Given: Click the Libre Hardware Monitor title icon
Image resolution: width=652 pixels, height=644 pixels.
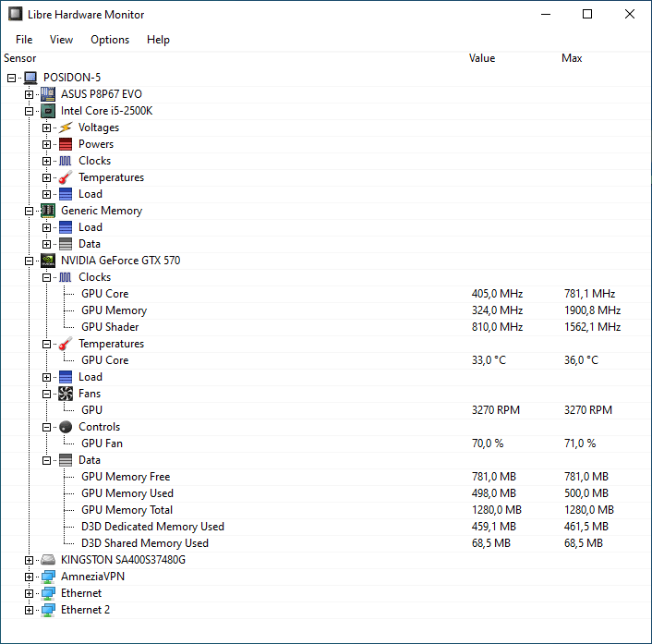Looking at the screenshot, I should click(16, 14).
